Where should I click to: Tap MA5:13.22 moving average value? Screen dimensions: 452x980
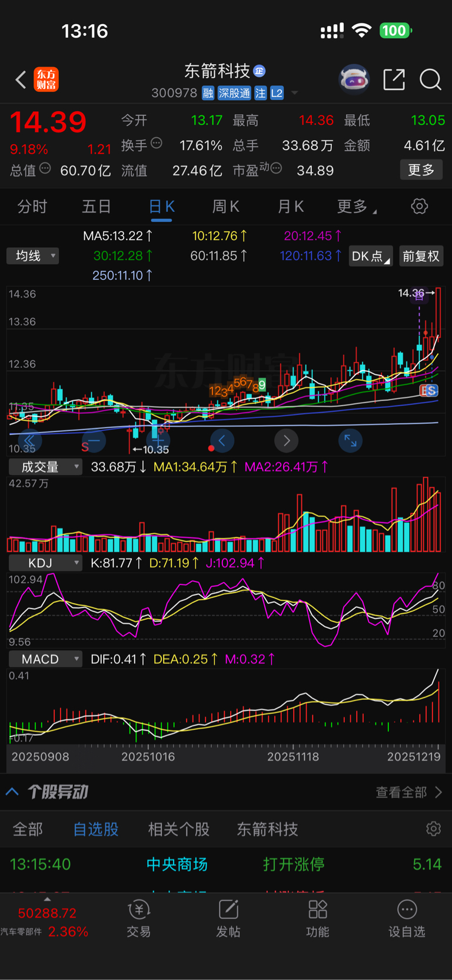click(x=118, y=236)
